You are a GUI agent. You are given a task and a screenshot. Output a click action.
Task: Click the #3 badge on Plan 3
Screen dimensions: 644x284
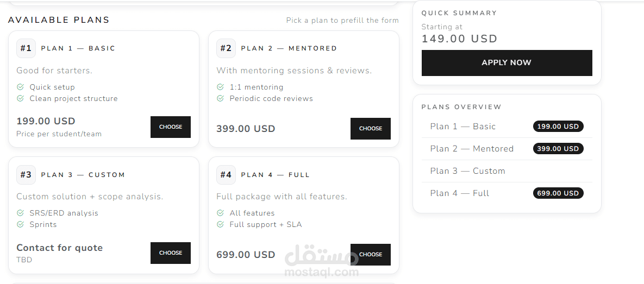[26, 175]
